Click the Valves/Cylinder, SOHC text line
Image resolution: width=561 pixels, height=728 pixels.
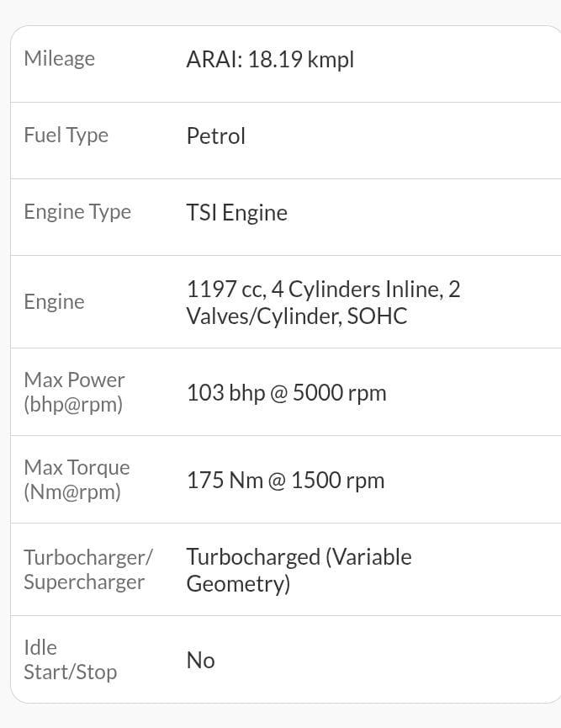[x=296, y=316]
